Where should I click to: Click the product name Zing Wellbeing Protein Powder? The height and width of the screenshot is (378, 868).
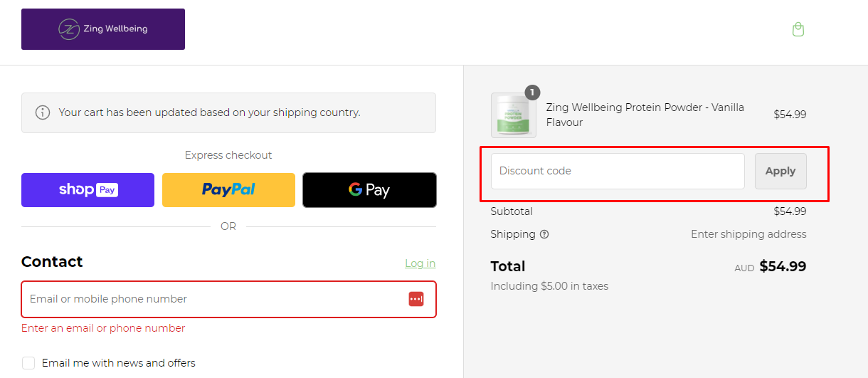645,115
